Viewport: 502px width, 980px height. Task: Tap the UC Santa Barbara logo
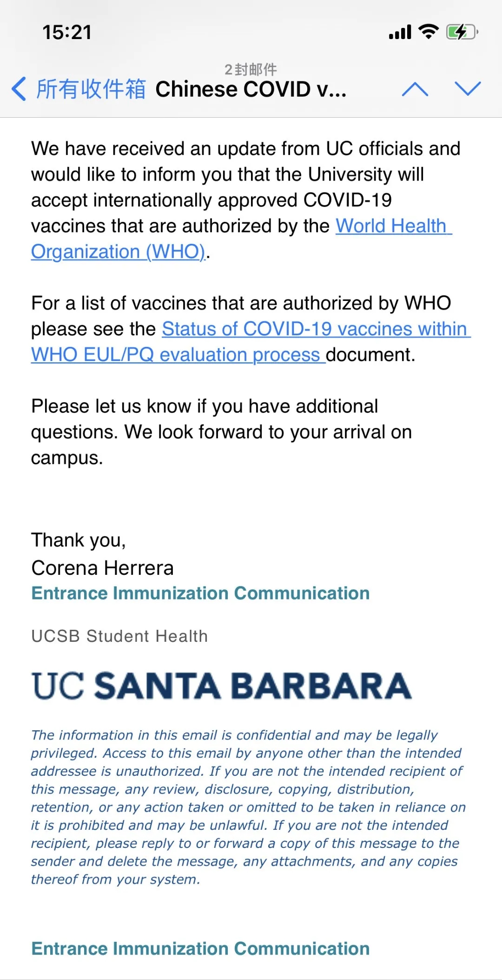click(x=222, y=686)
